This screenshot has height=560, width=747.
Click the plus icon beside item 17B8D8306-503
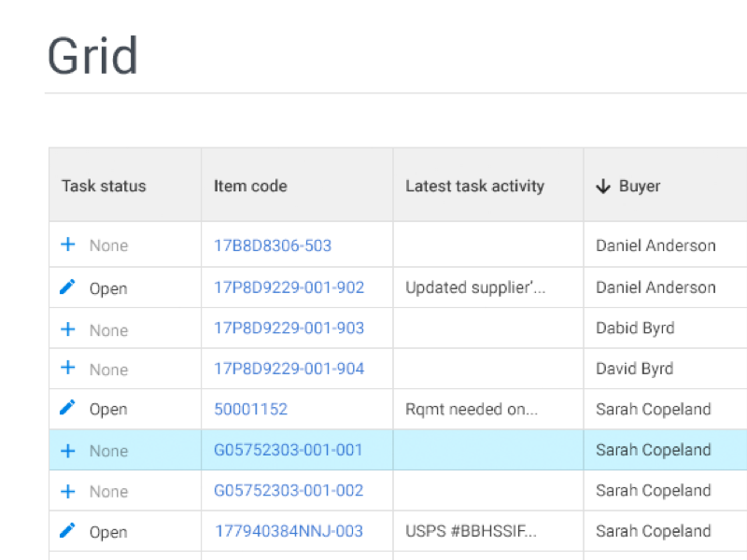coord(67,245)
